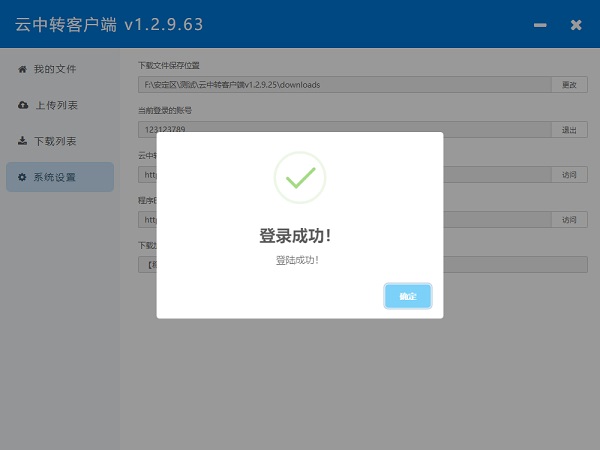Click the download arrow icon in sidebar
600x450 pixels.
[x=22, y=141]
